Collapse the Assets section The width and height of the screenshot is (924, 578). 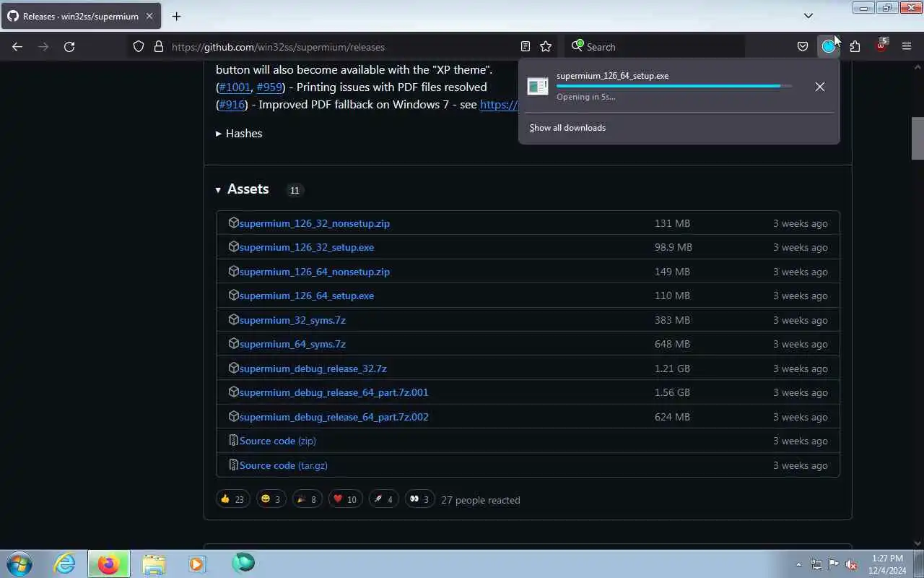[242, 189]
